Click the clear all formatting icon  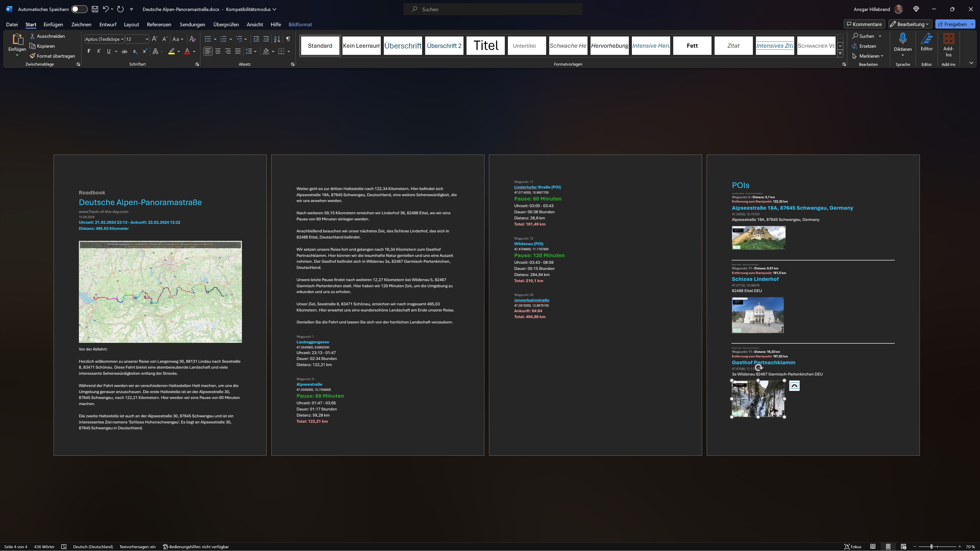pos(192,39)
